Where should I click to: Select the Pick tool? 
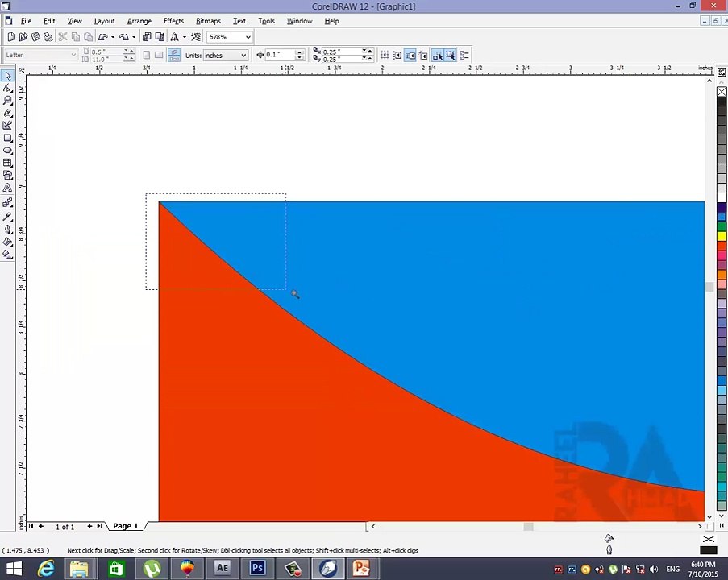point(8,76)
